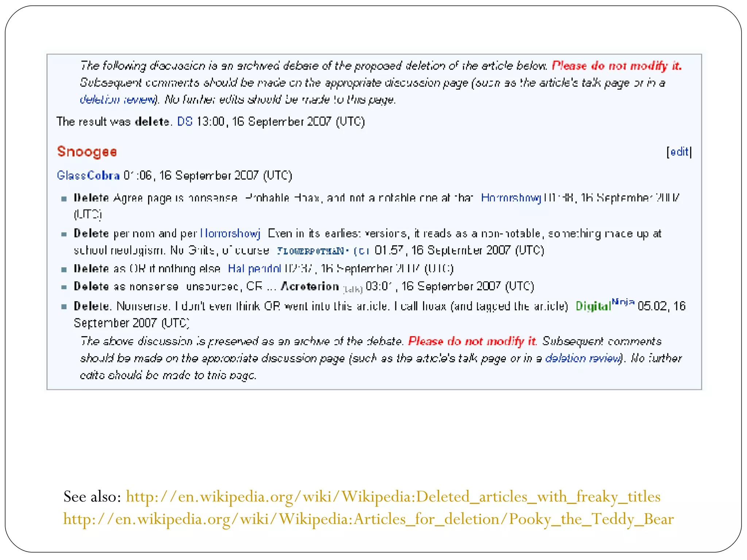Open GlassCobra's user page link
747x560 pixels.
(88, 175)
